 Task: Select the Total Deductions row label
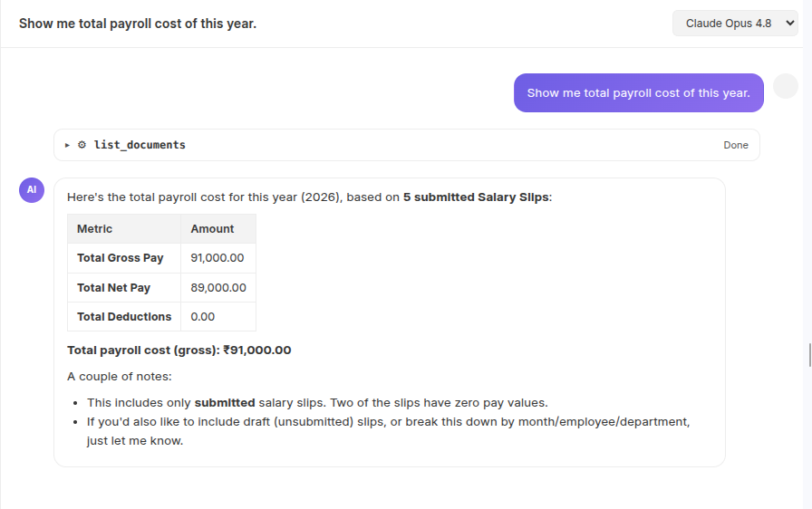tap(124, 317)
